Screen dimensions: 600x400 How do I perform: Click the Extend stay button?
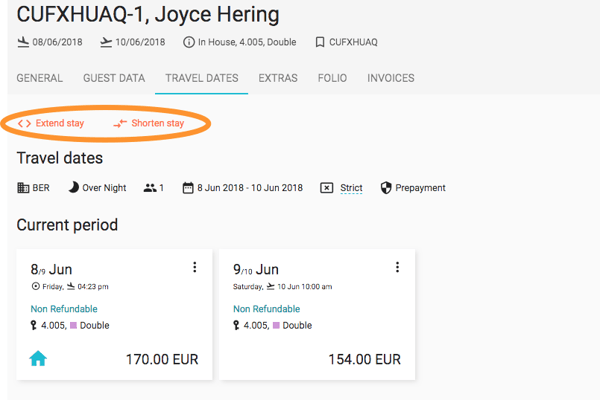51,123
